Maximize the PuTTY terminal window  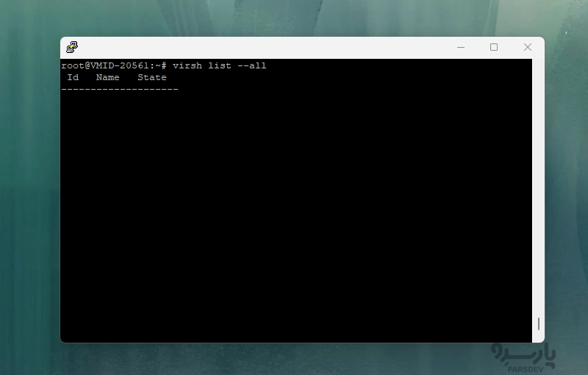[x=494, y=47]
